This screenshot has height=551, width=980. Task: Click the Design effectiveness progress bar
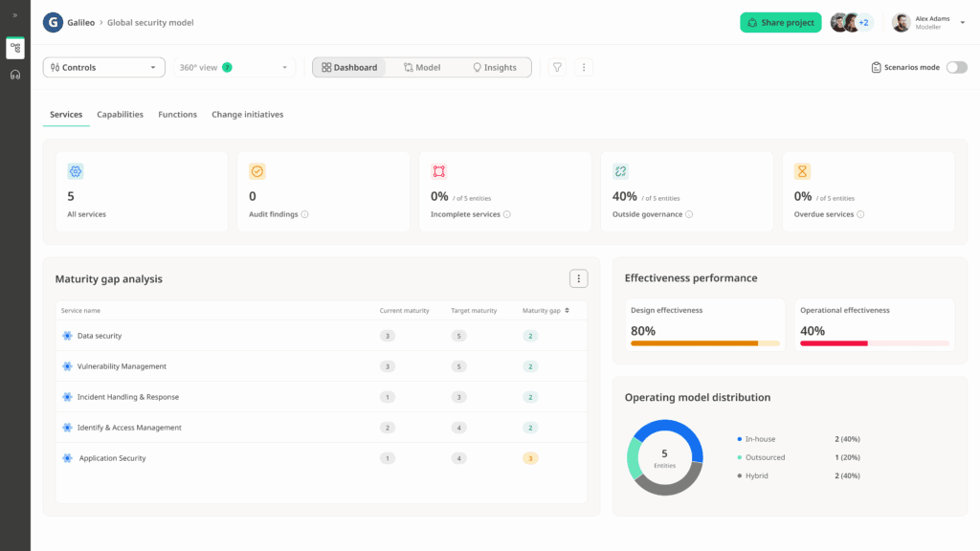click(x=704, y=342)
